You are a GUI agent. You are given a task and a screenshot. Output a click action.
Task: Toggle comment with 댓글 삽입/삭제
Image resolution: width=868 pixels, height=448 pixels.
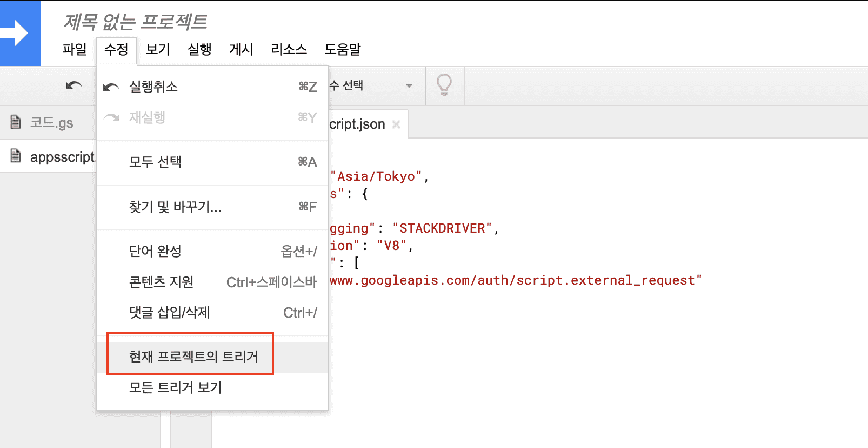point(169,312)
